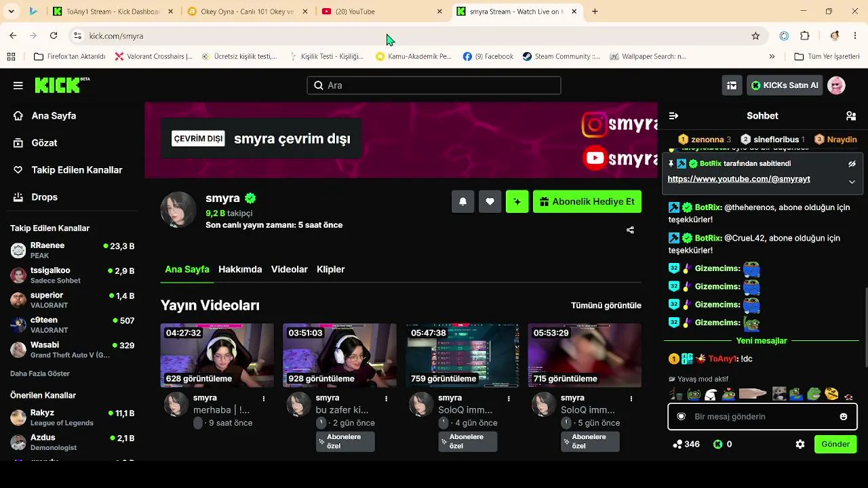Image resolution: width=868 pixels, height=488 pixels.
Task: Toggle notification bell for smyra
Action: (x=463, y=201)
